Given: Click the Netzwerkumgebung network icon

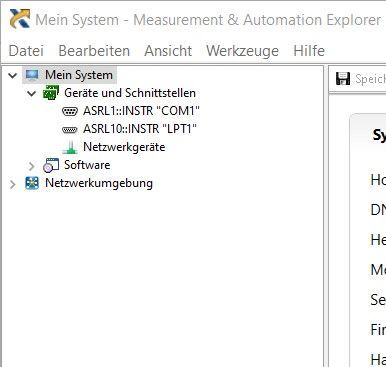Looking at the screenshot, I should tap(32, 183).
